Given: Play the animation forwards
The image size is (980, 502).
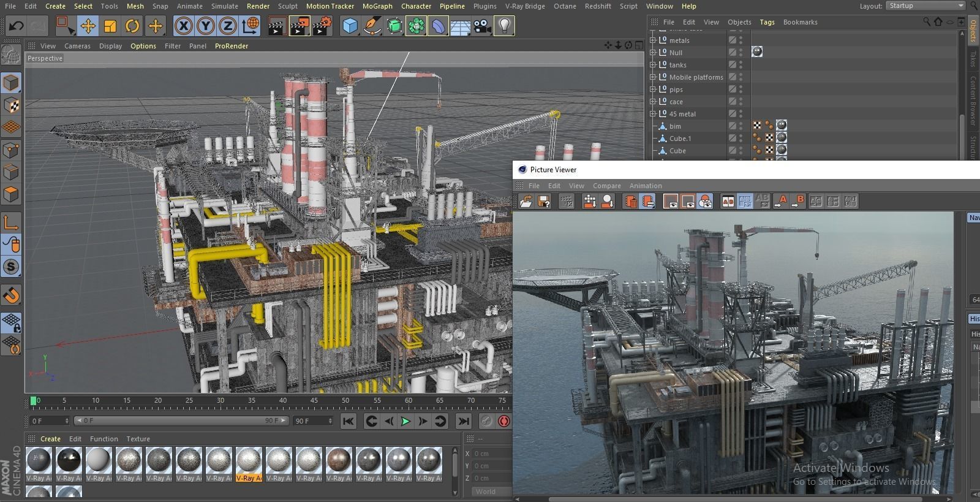Looking at the screenshot, I should (x=405, y=421).
